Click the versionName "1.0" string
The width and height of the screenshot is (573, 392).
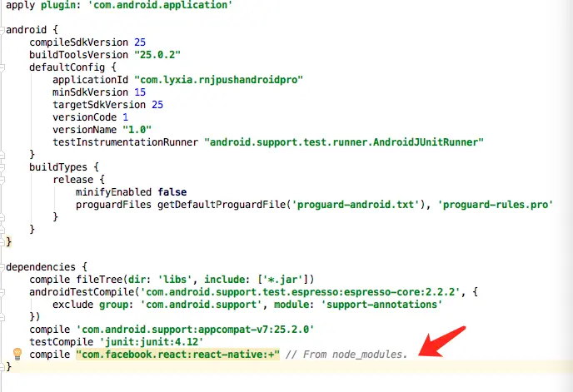click(x=137, y=130)
